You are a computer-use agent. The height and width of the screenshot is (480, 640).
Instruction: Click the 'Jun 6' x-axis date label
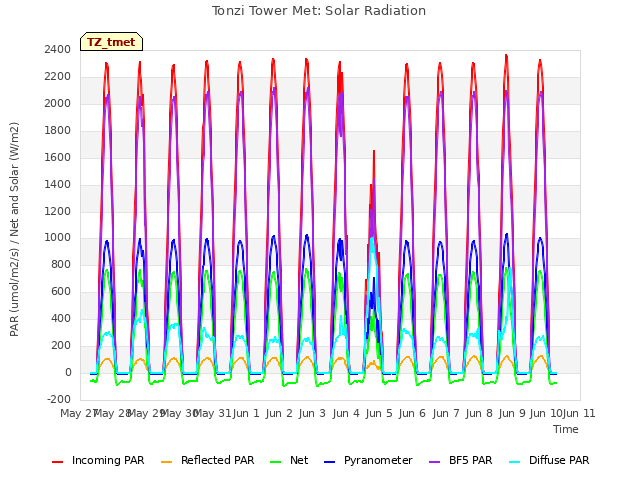click(412, 413)
